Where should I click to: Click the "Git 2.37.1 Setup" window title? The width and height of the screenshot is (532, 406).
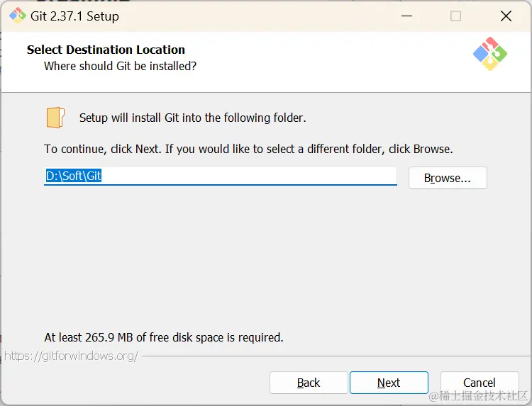click(x=75, y=16)
